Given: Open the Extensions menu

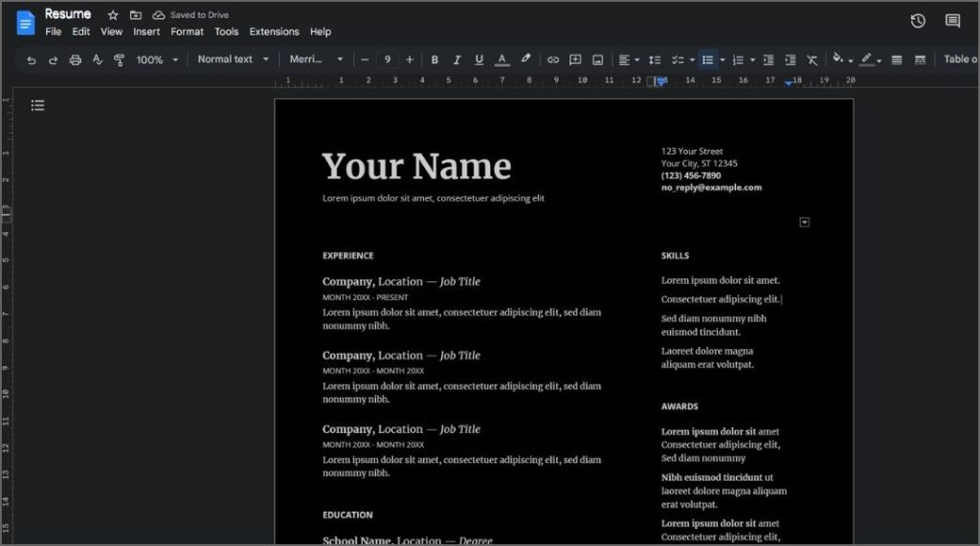Looking at the screenshot, I should tap(274, 32).
